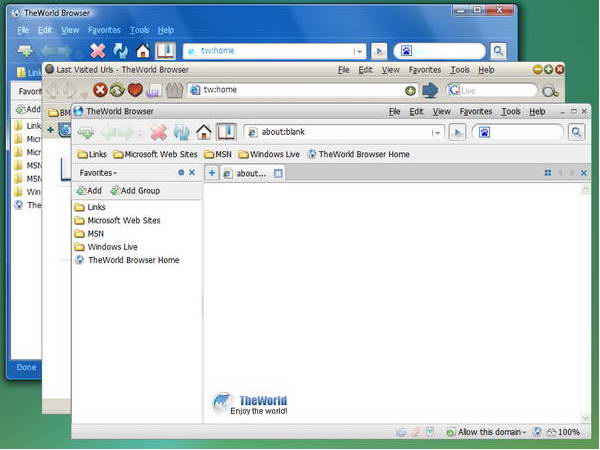Click green refresh icon in Last Visited Urls window
The image size is (600, 450).
(117, 90)
